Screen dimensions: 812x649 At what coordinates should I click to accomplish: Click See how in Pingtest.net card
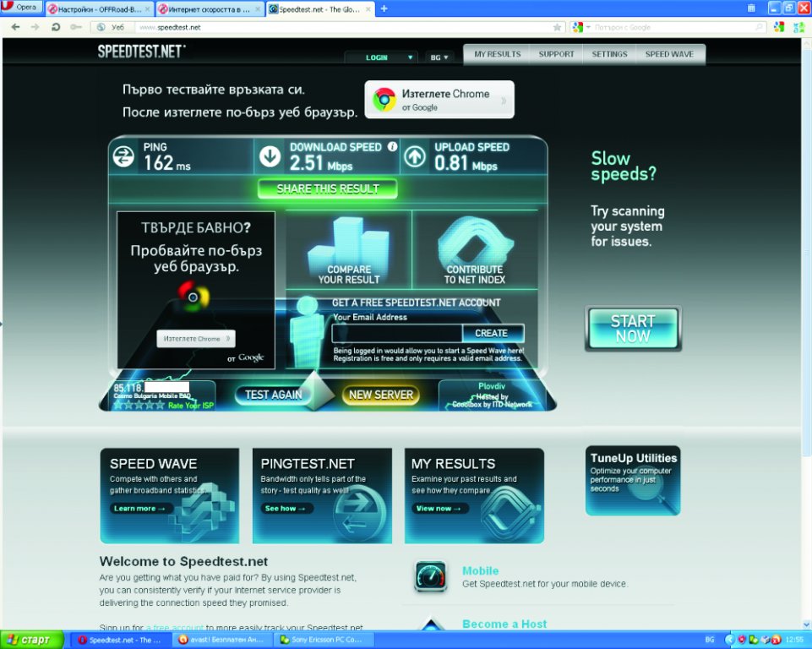tap(286, 509)
